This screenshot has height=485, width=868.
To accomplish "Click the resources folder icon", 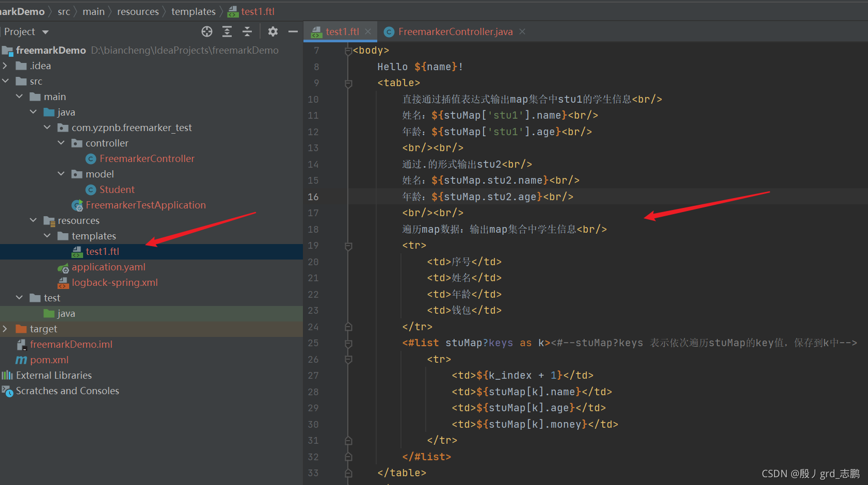I will coord(49,221).
